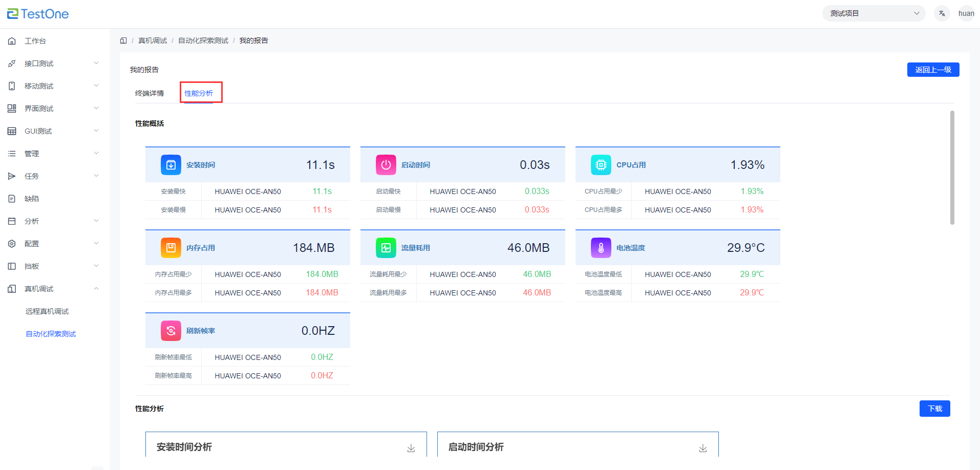
Task: Open the 测试项目 project dropdown
Action: [874, 13]
